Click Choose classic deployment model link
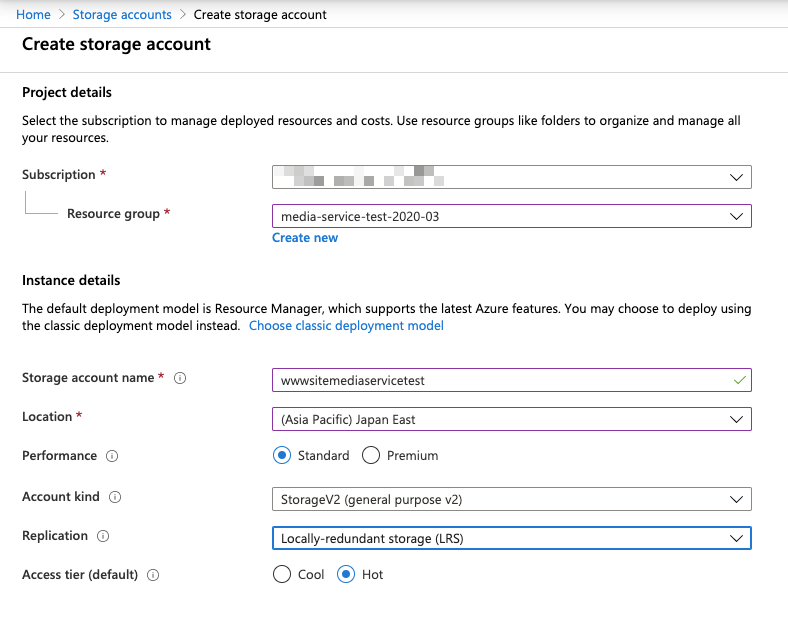Screen dimensions: 788x640 click(346, 326)
